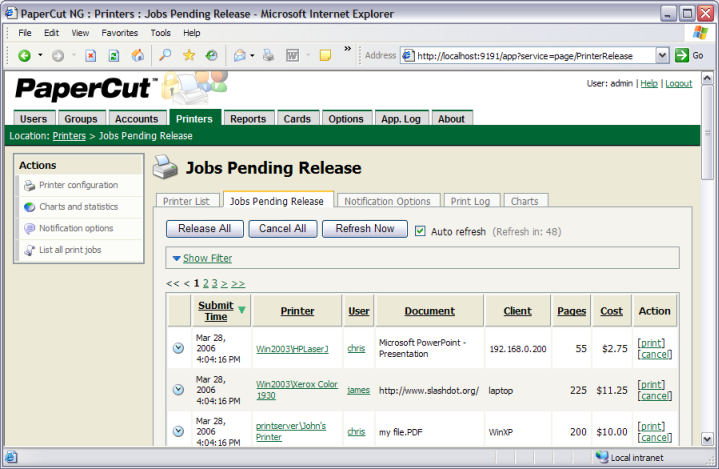Open the Tools menu
The height and width of the screenshot is (469, 719).
point(160,33)
